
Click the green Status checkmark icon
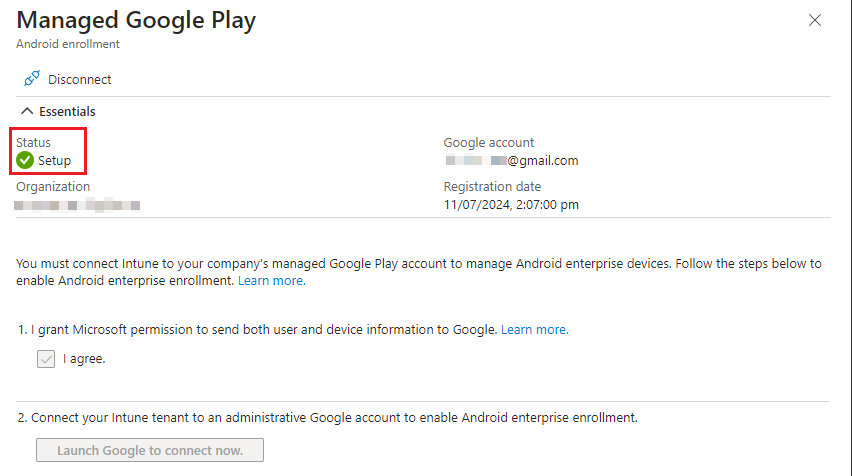click(x=26, y=160)
